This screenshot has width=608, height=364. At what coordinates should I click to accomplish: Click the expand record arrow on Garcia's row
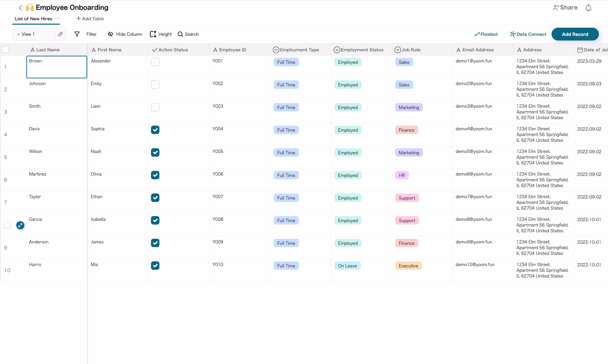[20, 225]
